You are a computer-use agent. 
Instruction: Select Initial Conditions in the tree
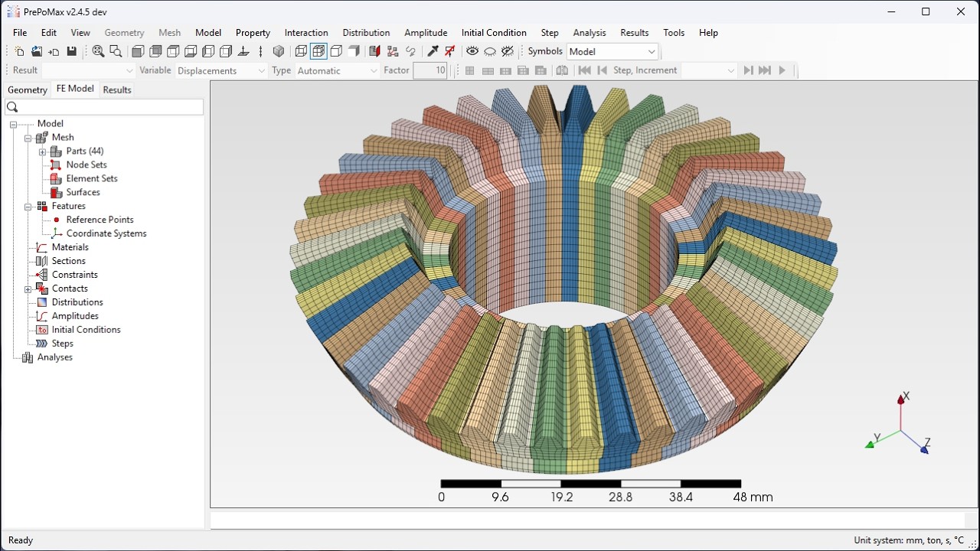click(86, 330)
